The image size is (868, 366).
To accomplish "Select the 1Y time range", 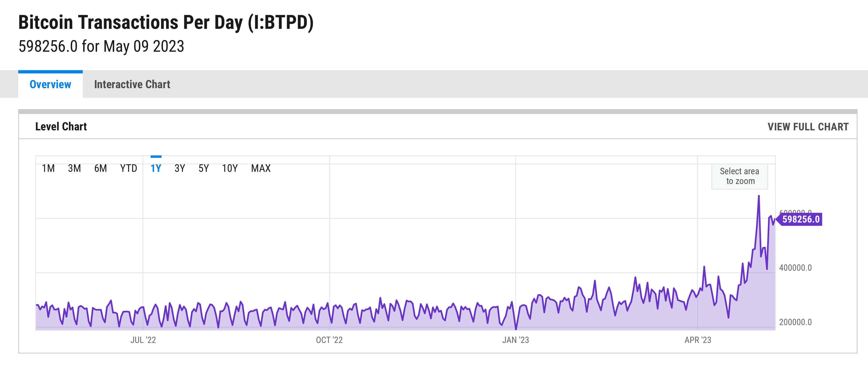I will pos(156,168).
